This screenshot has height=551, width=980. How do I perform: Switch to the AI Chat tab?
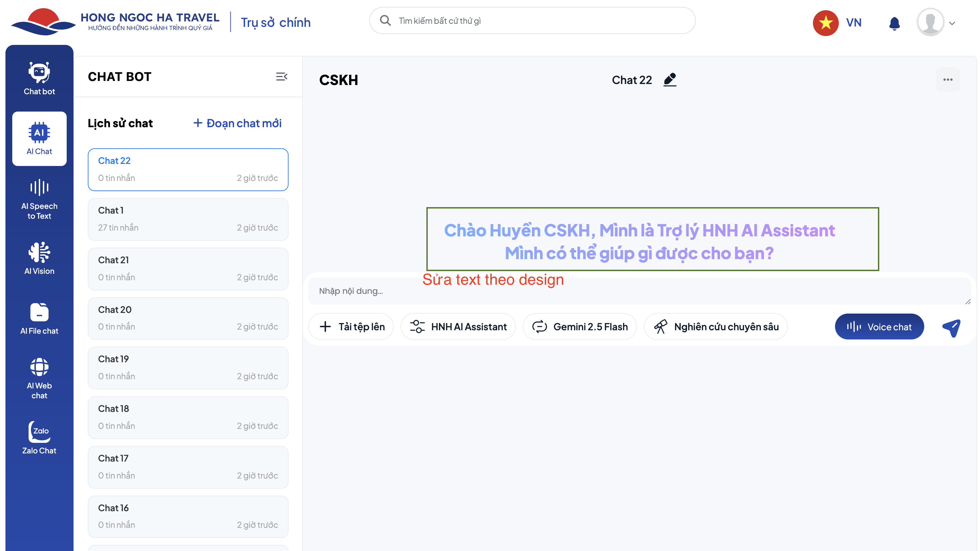pos(39,138)
